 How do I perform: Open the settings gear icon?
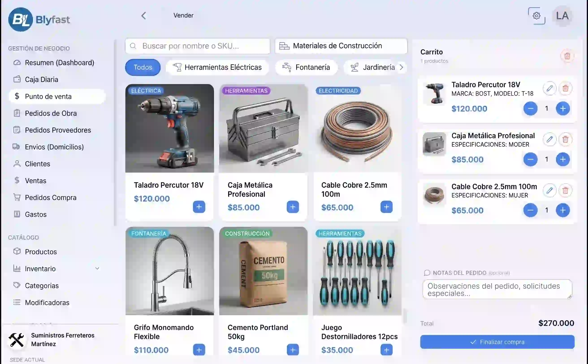[536, 16]
